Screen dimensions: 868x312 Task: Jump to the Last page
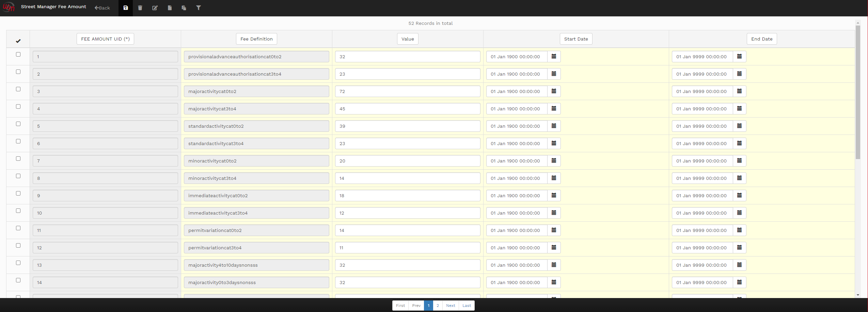467,306
